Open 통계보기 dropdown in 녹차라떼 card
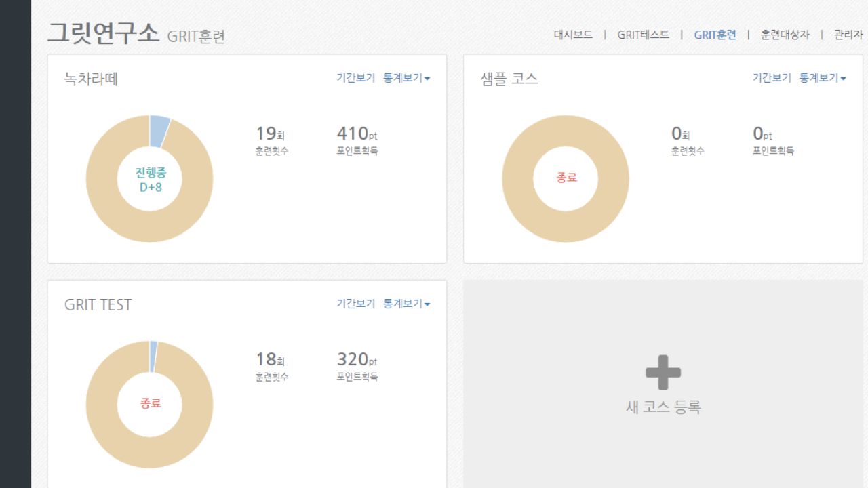 (x=406, y=78)
